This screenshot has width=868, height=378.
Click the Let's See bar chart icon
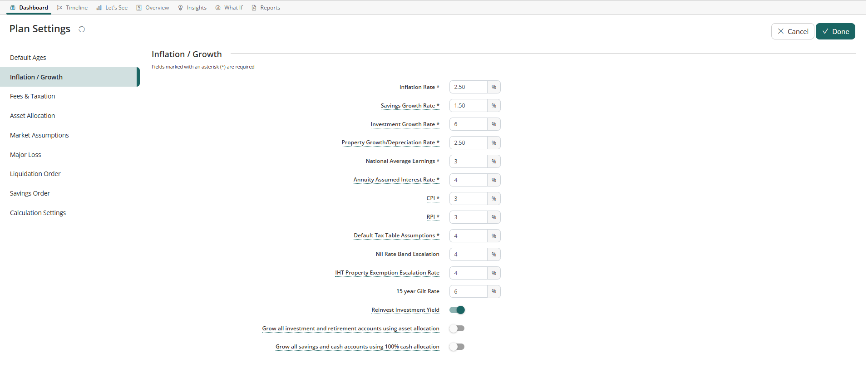pyautogui.click(x=99, y=8)
